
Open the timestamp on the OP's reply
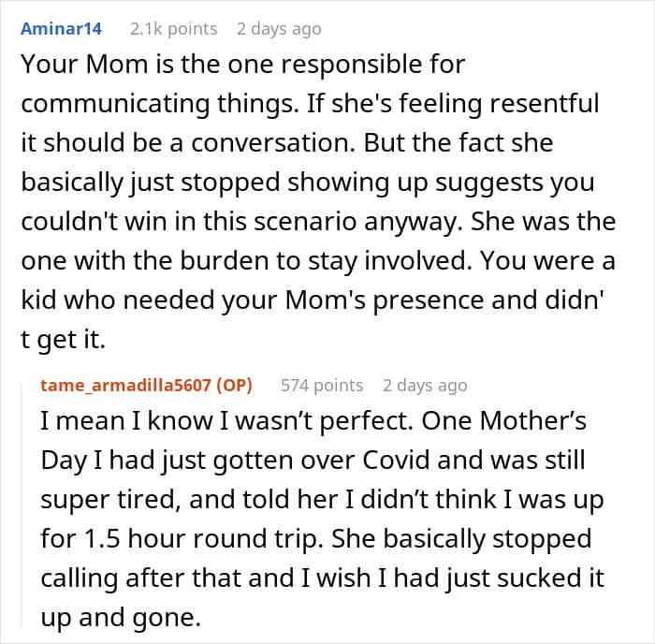tap(424, 385)
